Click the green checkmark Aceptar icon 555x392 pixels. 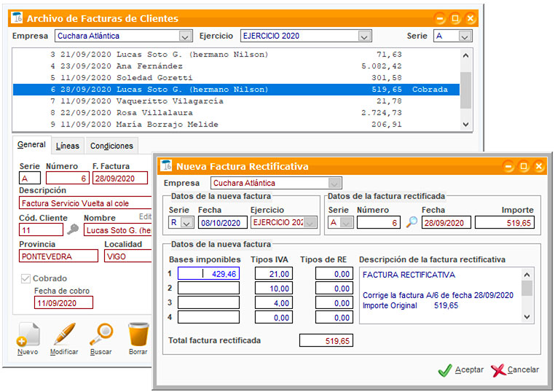445,370
